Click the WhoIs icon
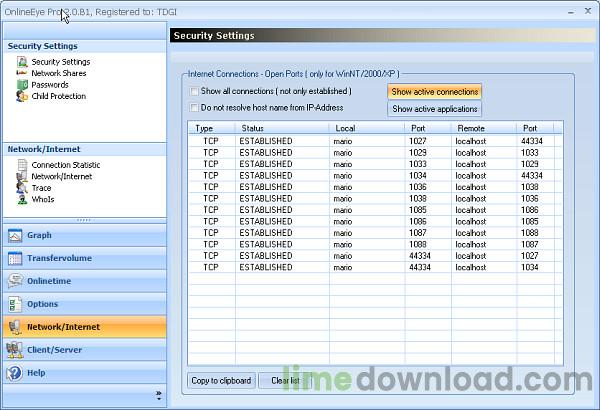The width and height of the screenshot is (600, 410). 23,199
